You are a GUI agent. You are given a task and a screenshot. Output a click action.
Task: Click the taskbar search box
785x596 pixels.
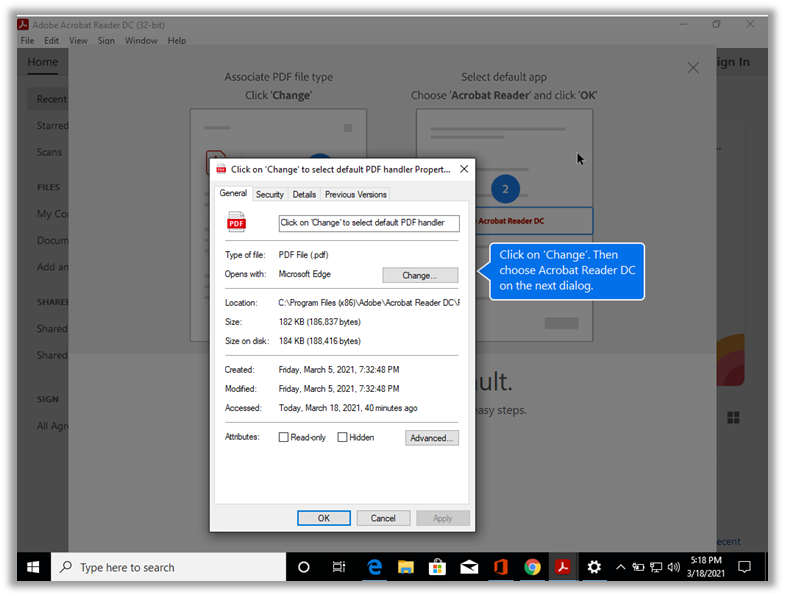tap(168, 567)
